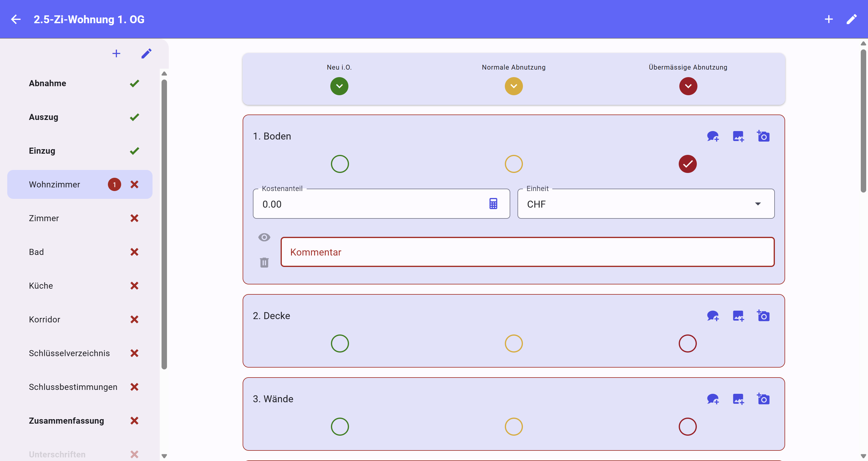Screen dimensions: 868x461
Task: Take a photo for the Wände item
Action: [x=763, y=399]
